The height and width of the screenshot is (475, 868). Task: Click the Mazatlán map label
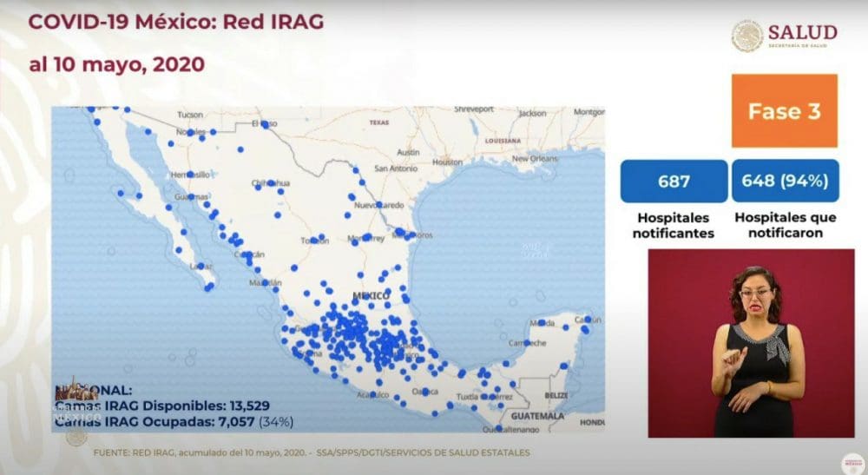(265, 283)
